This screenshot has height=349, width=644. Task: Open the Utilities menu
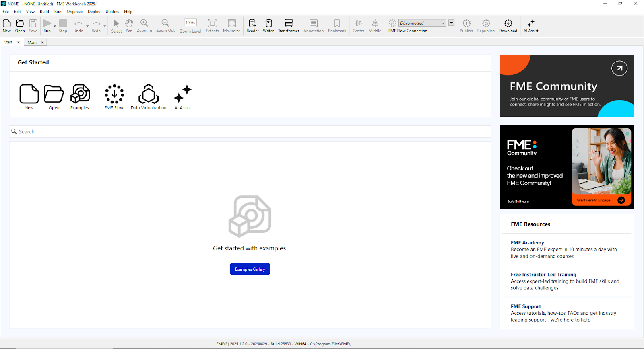point(112,12)
